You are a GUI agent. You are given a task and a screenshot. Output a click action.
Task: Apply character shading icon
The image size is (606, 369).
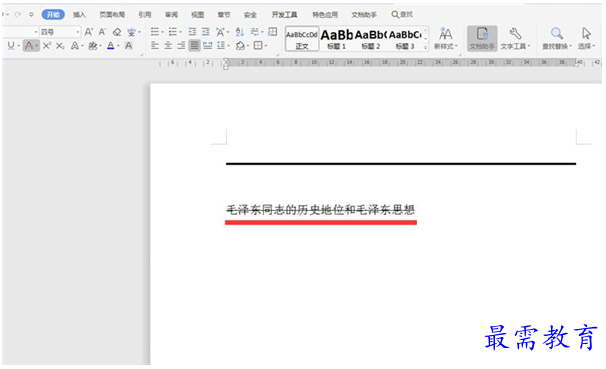tap(129, 46)
